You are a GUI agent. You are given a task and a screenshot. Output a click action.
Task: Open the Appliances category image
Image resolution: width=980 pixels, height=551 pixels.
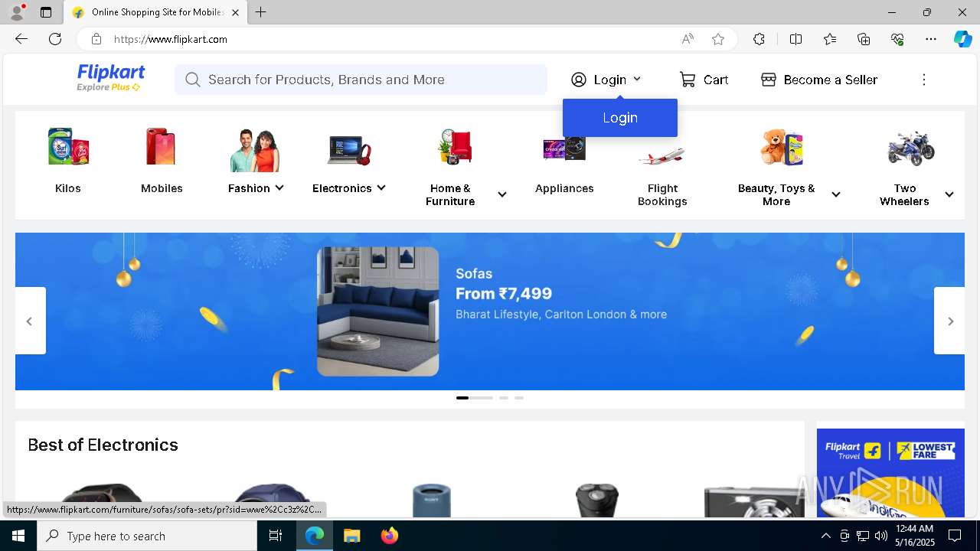[564, 148]
